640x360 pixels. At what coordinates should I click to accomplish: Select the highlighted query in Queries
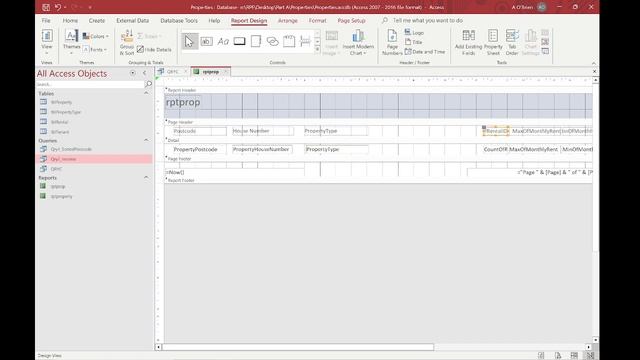tap(94, 159)
